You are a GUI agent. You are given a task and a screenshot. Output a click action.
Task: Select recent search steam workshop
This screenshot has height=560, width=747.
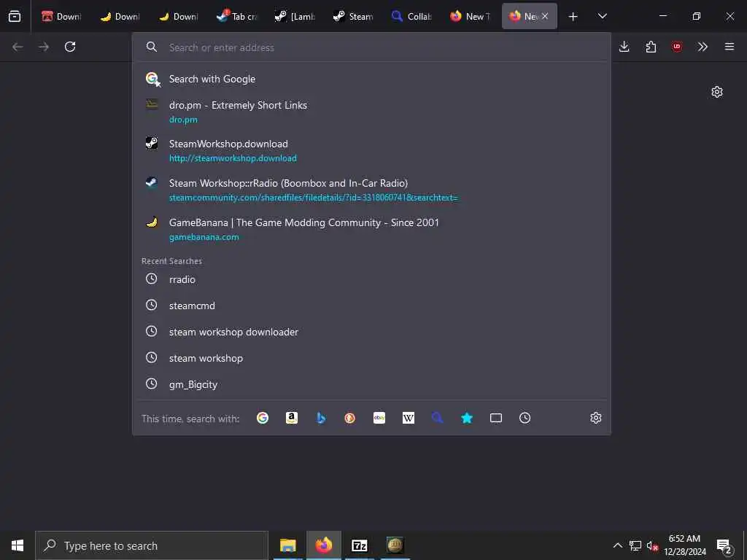click(x=371, y=358)
